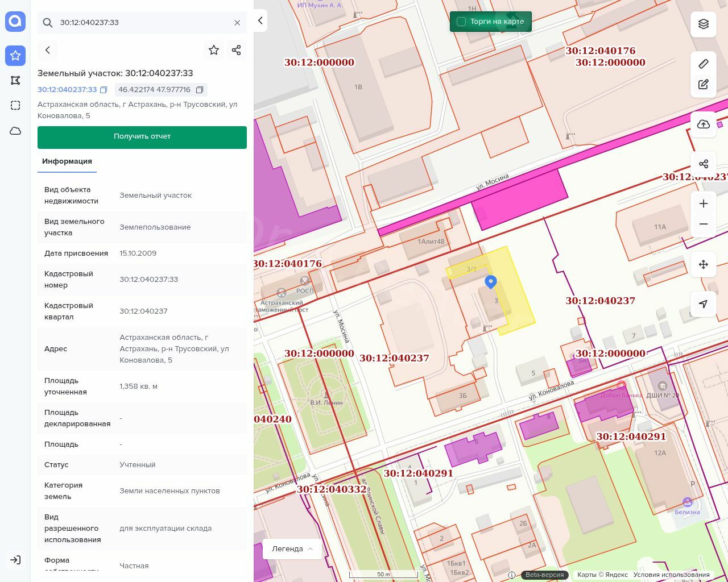Expand the 'Легенда' panel
This screenshot has width=728, height=582.
292,549
